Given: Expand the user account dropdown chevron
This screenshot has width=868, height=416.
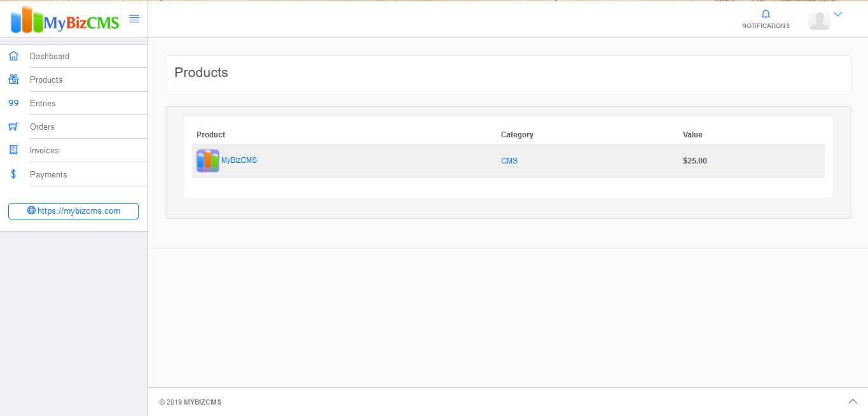Looking at the screenshot, I should tap(837, 14).
